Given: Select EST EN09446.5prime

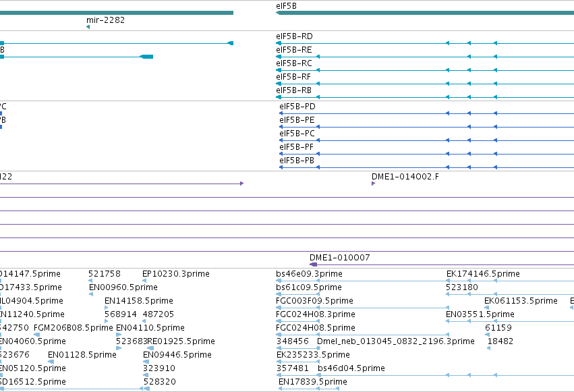Looking at the screenshot, I should [x=177, y=355].
